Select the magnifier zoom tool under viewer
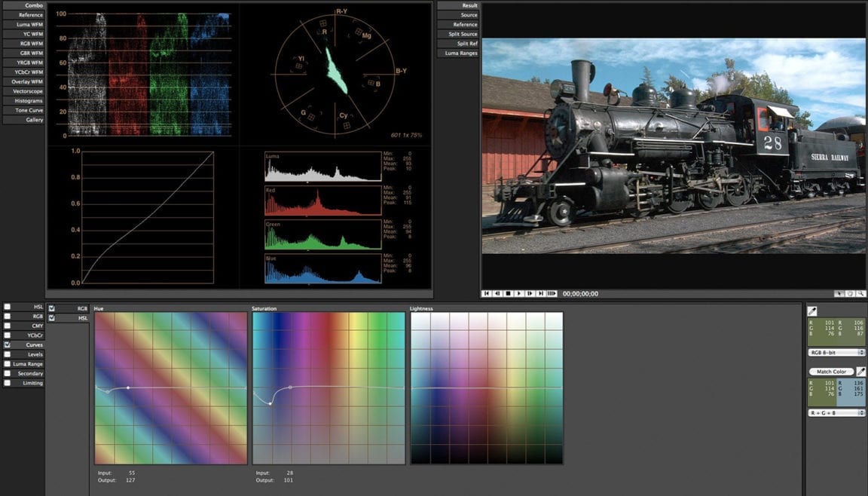 pyautogui.click(x=860, y=294)
